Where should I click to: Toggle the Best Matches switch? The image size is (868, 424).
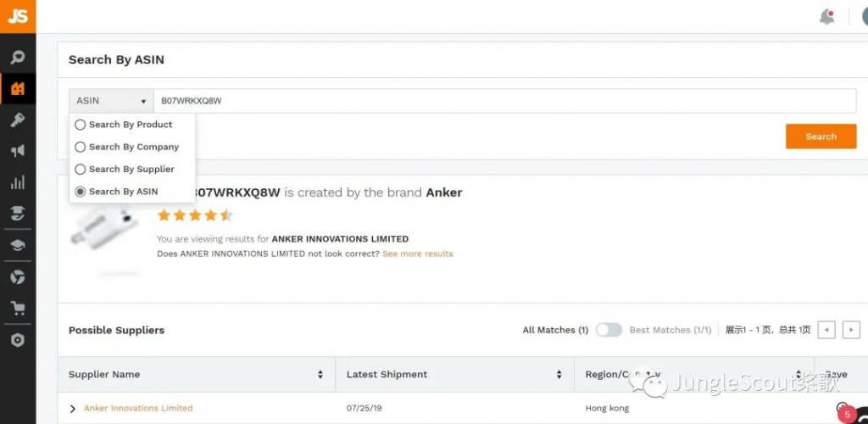pos(609,330)
